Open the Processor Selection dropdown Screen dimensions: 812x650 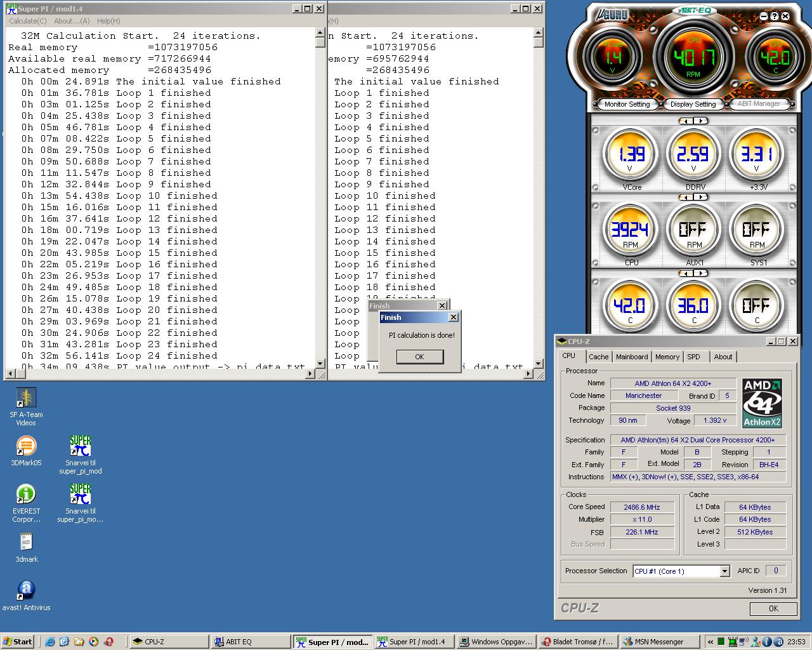[x=724, y=571]
